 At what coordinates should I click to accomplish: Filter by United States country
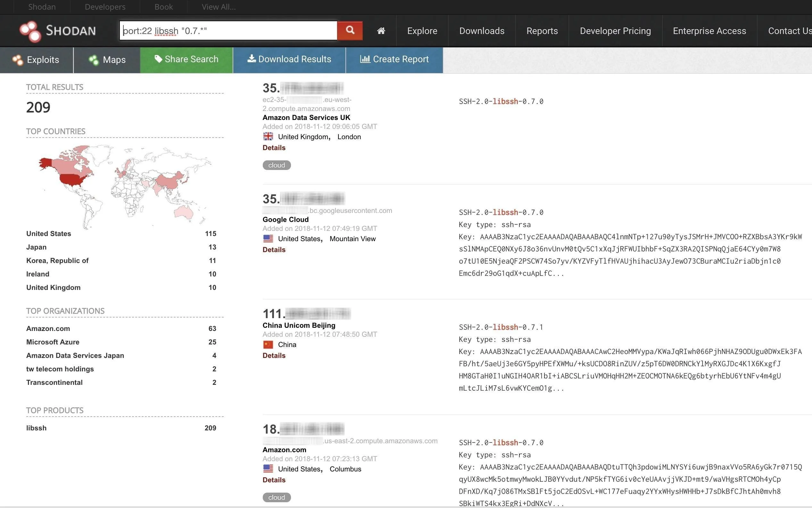point(49,233)
